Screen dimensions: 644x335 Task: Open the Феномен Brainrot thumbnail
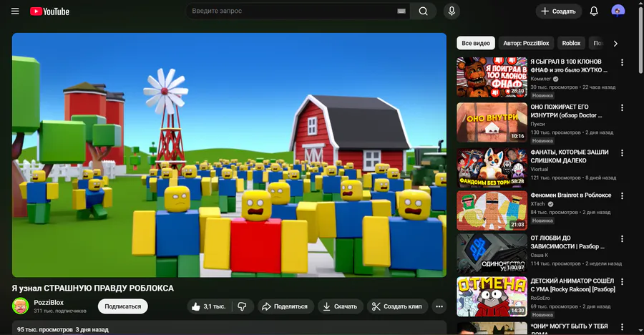coord(492,210)
